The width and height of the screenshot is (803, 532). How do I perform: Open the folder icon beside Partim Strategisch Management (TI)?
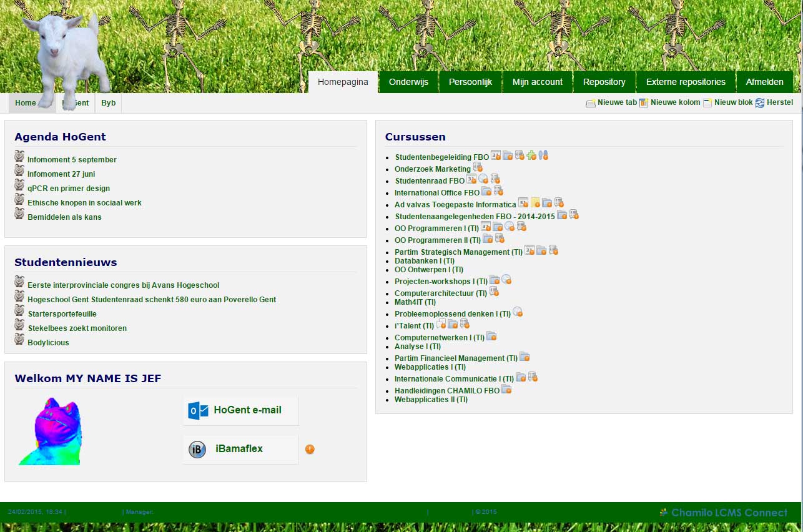(x=541, y=250)
